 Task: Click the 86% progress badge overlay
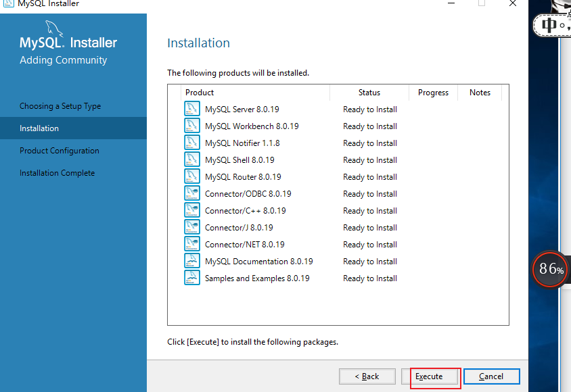(x=550, y=269)
